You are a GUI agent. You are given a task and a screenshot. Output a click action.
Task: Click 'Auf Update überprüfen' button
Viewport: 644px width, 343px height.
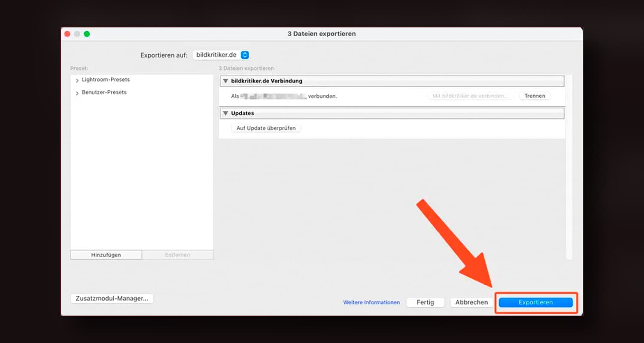(266, 128)
